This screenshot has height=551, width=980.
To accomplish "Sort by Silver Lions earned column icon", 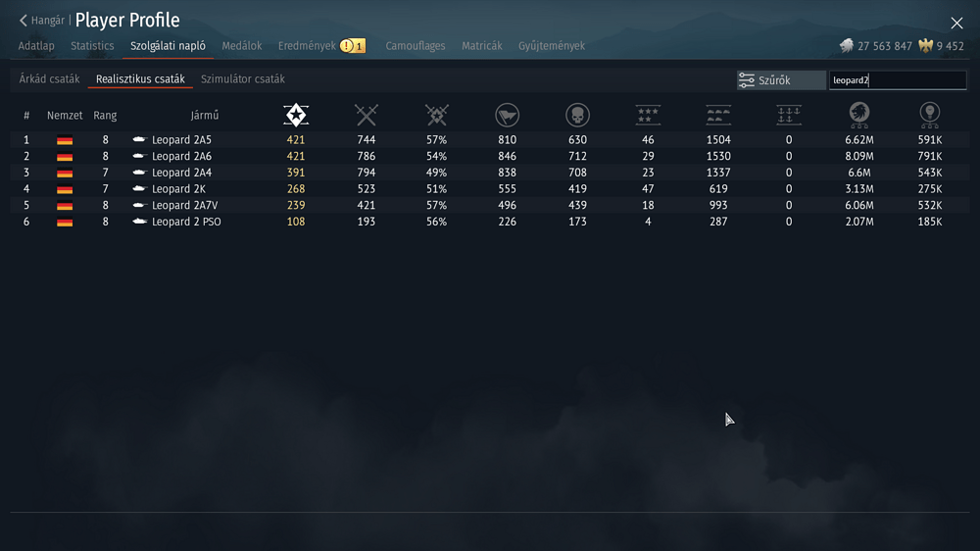I will coord(859,115).
